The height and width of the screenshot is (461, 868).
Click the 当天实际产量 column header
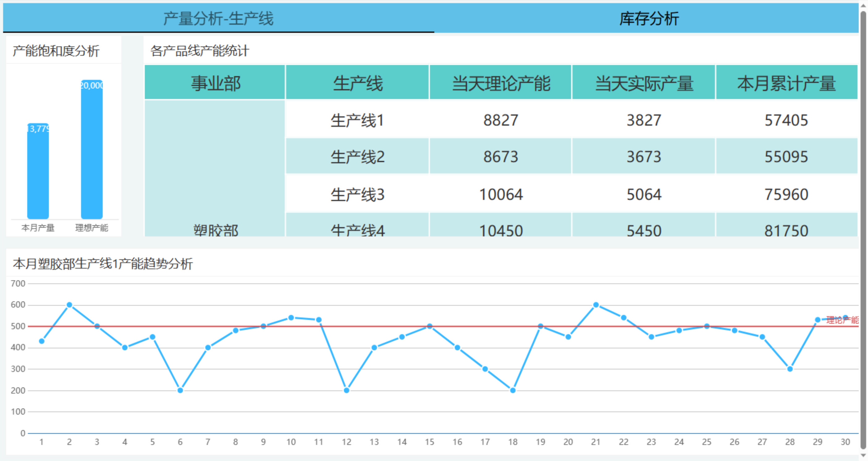coord(644,83)
